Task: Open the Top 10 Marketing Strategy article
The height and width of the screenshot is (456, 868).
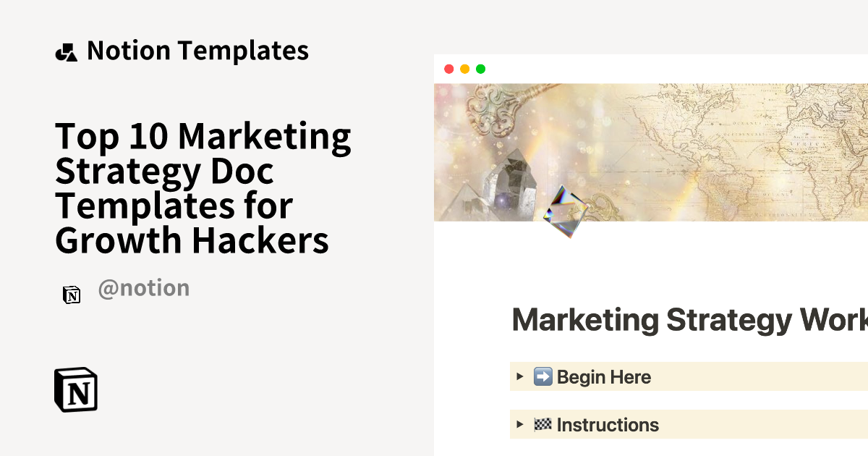Action: pyautogui.click(x=203, y=187)
